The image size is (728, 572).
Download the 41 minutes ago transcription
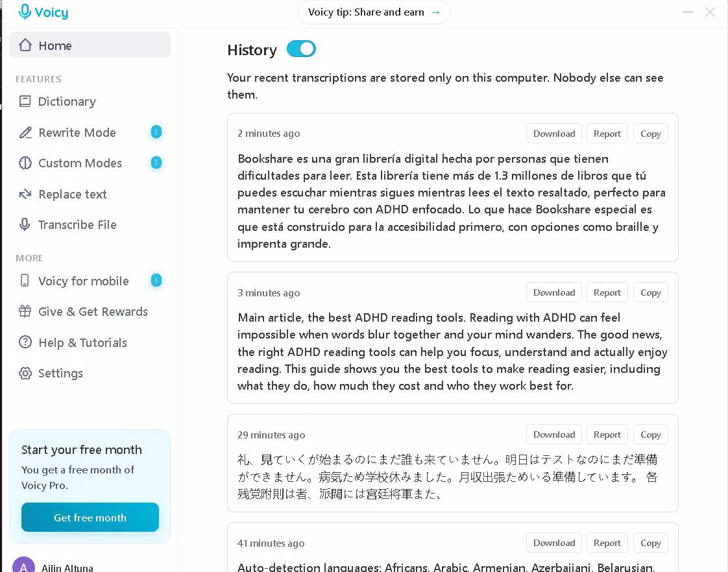(x=554, y=543)
